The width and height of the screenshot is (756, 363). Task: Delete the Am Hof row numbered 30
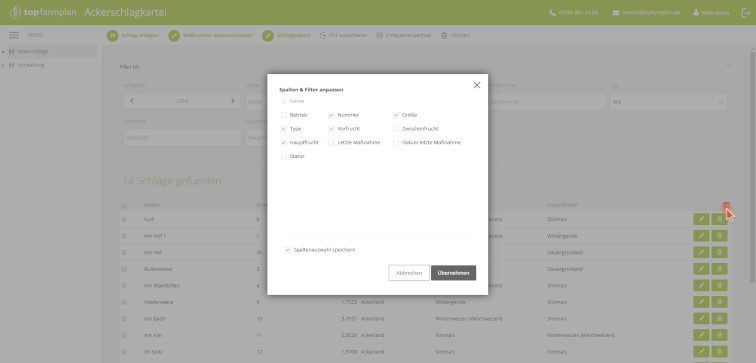click(719, 252)
